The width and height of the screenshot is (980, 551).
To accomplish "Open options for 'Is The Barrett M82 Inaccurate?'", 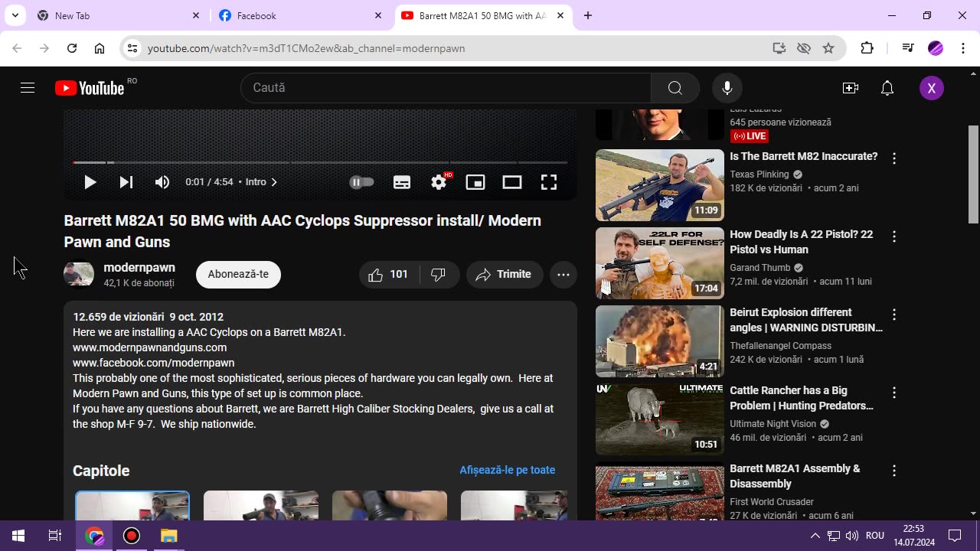I will pos(894,158).
